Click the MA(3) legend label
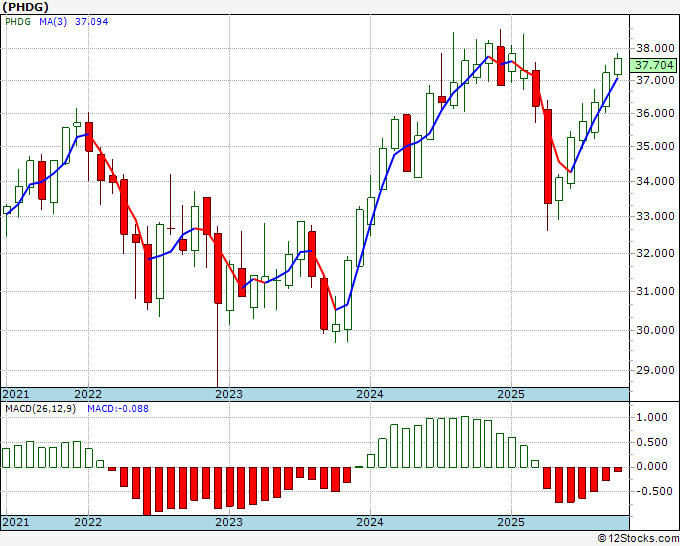 53,21
